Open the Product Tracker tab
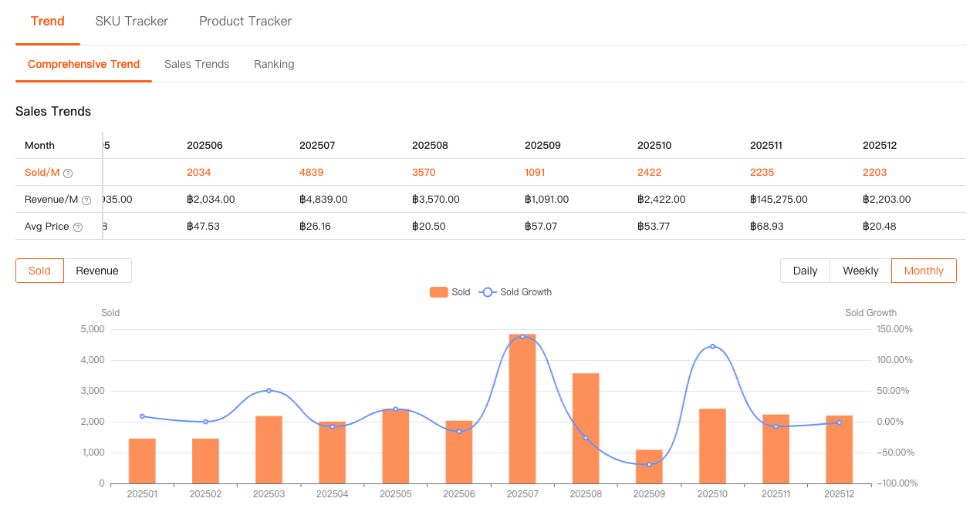 [245, 22]
